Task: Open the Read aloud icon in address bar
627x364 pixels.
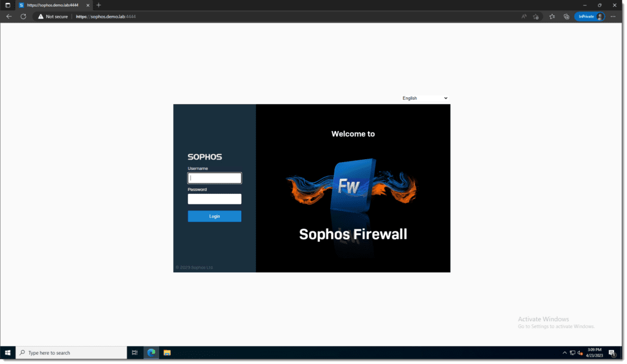Action: pos(525,17)
